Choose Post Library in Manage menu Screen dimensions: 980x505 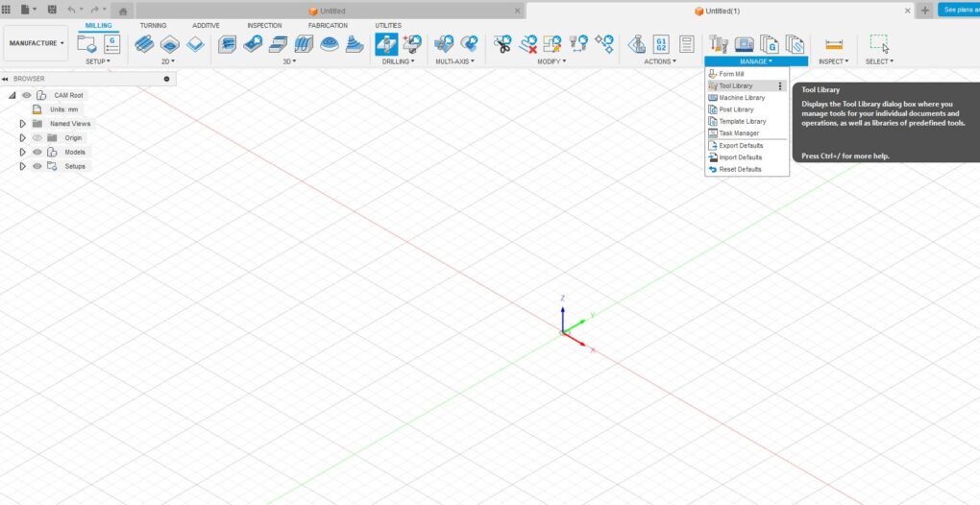pyautogui.click(x=747, y=109)
